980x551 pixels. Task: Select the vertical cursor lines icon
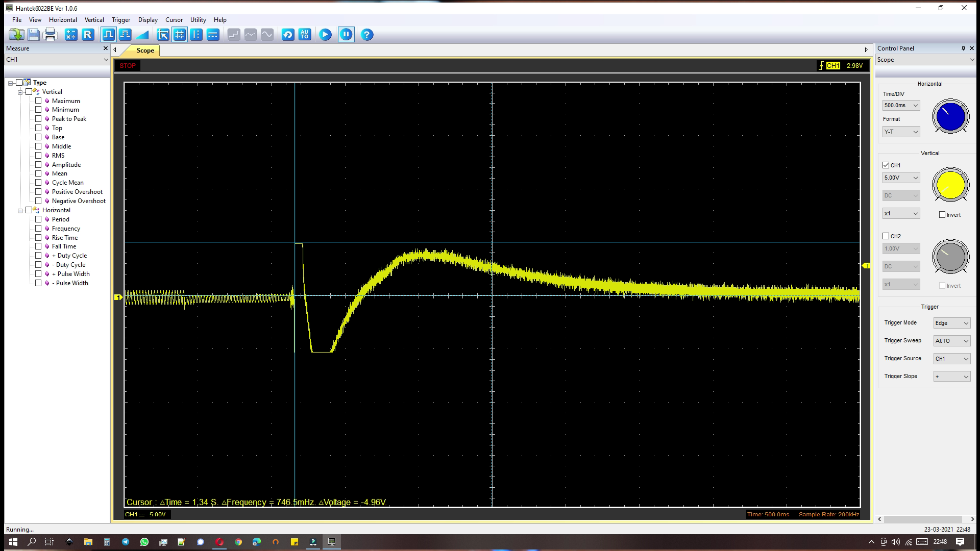(197, 35)
